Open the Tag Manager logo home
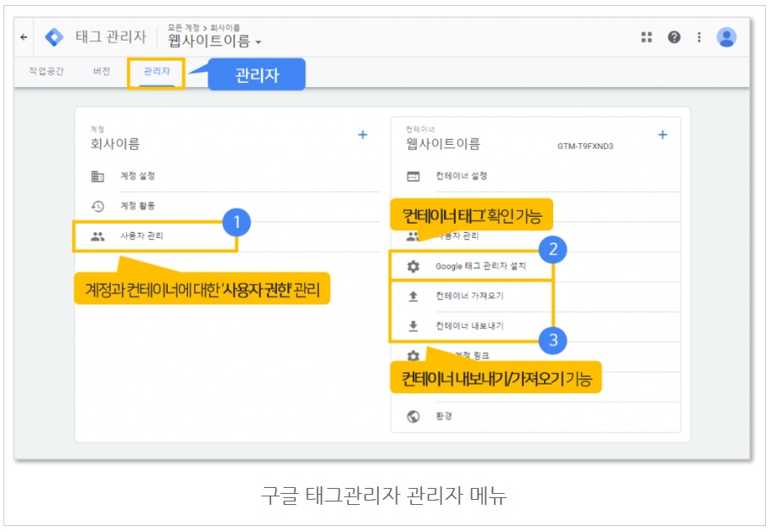 coord(54,37)
